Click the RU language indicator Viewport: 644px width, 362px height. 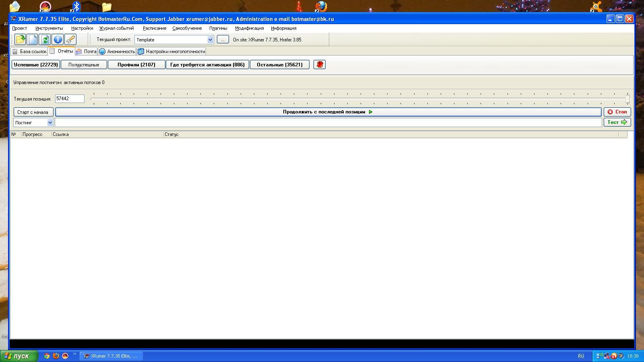pos(581,356)
